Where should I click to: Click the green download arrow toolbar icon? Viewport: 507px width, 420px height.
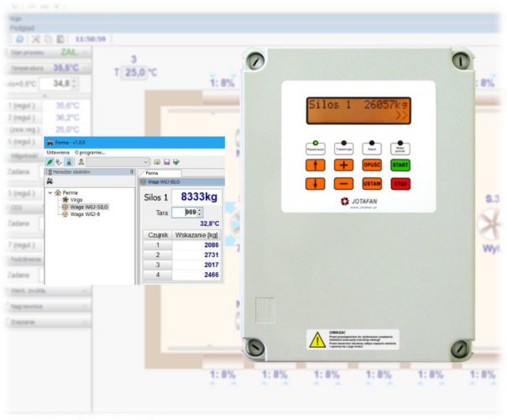click(x=176, y=161)
